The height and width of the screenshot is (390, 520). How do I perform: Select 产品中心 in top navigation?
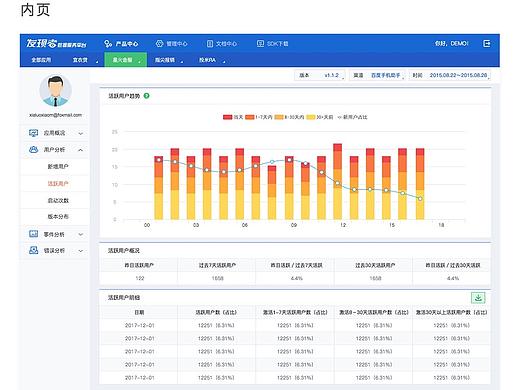click(121, 44)
